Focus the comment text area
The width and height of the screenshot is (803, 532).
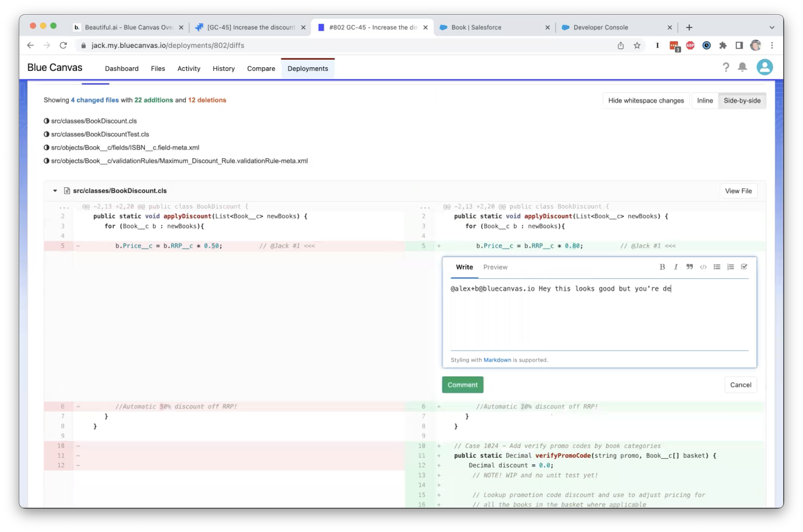pyautogui.click(x=599, y=315)
